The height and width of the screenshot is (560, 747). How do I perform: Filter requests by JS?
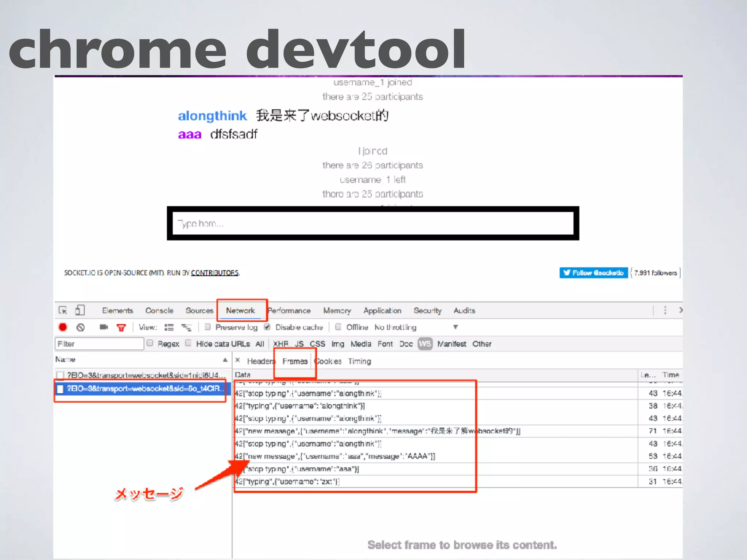pyautogui.click(x=299, y=344)
